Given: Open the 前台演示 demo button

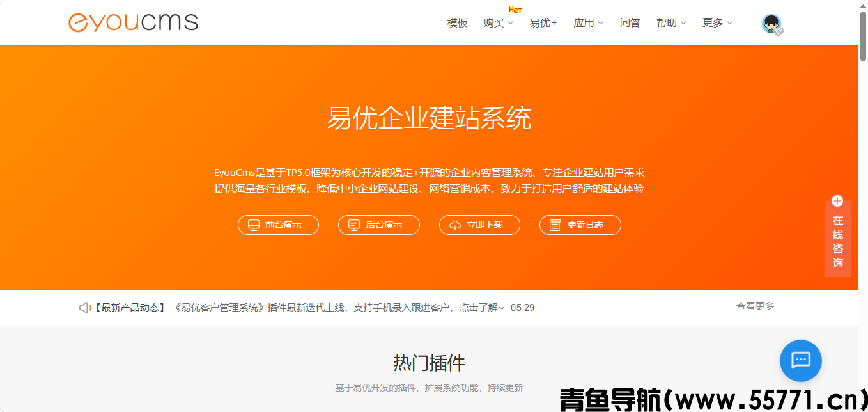Looking at the screenshot, I should 278,225.
